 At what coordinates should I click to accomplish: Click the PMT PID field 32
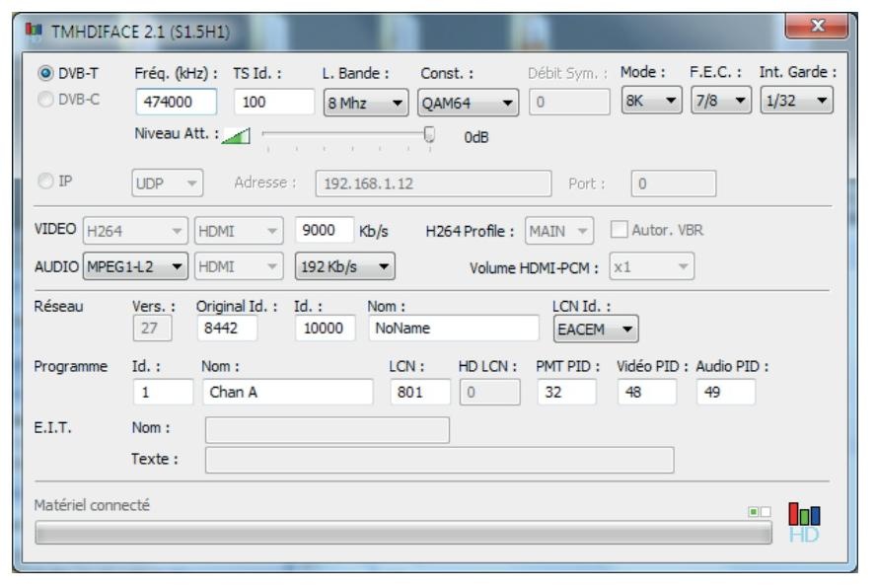pos(566,392)
